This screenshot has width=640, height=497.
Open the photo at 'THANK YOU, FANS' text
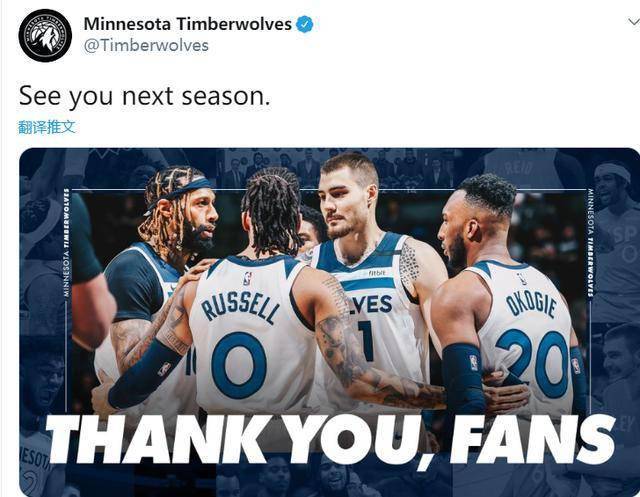point(331,440)
